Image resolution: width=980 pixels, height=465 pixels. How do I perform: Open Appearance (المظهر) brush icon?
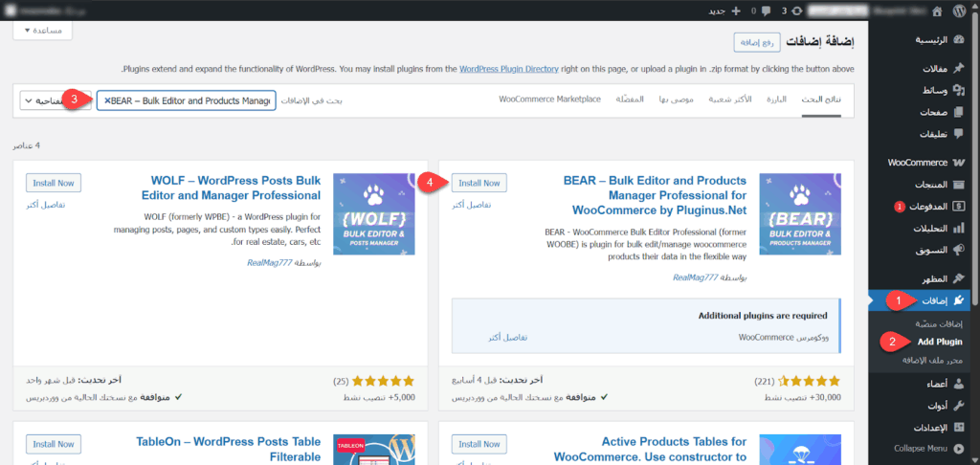click(x=959, y=278)
